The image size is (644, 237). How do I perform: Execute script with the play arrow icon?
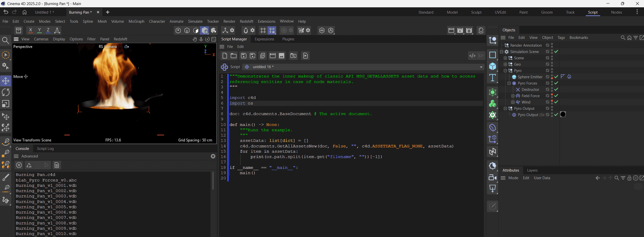(481, 56)
